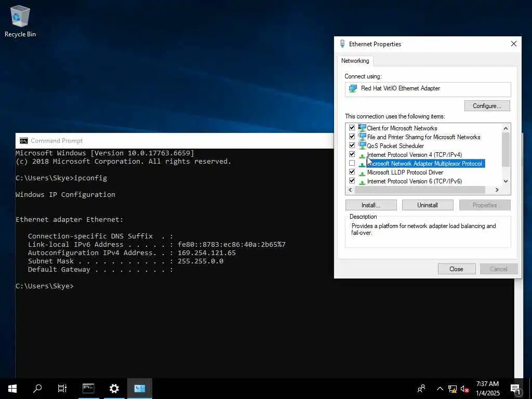Click the link-local IPv6 address fe80 text
The width and height of the screenshot is (532, 399).
[231, 244]
